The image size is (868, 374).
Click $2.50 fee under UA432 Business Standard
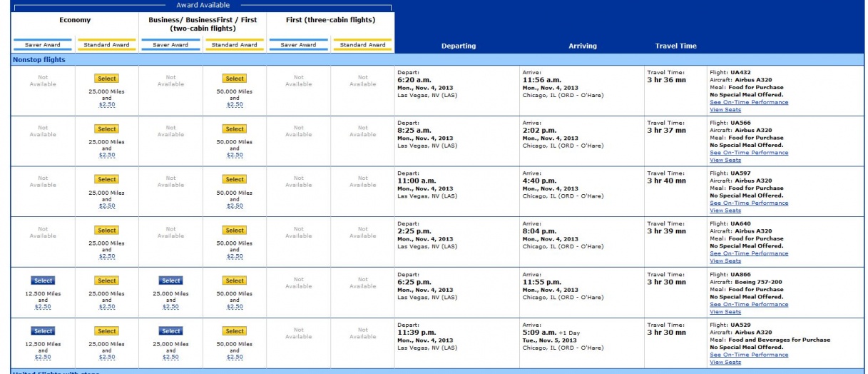point(235,104)
